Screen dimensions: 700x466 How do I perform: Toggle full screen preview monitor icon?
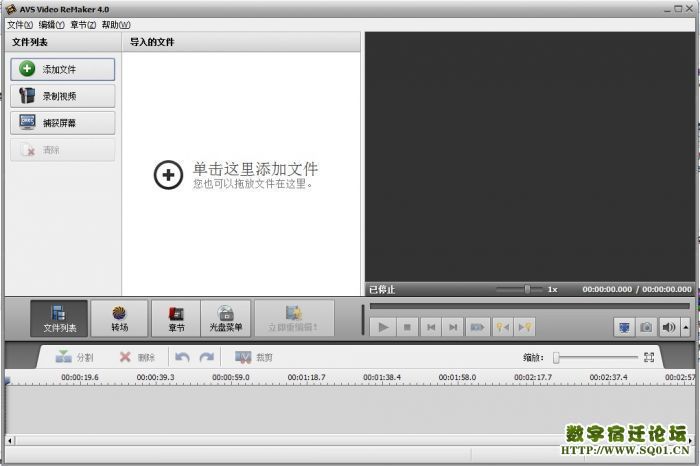(x=624, y=328)
